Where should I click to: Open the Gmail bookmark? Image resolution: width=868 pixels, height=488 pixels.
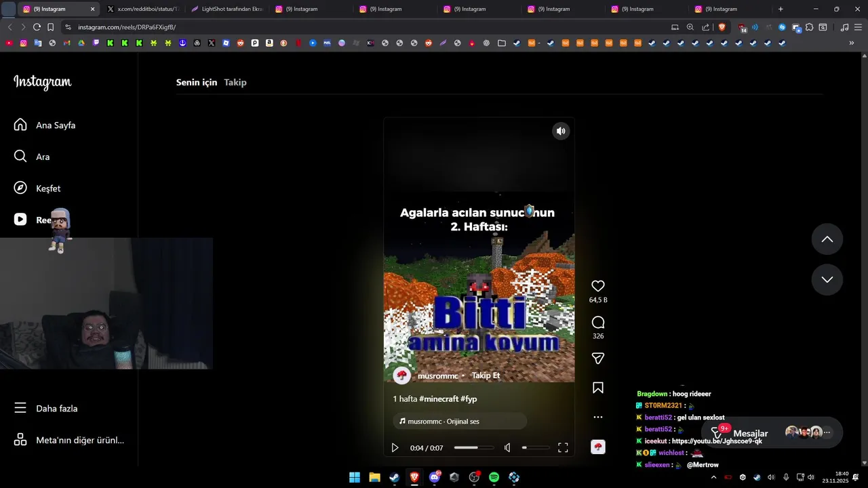tap(66, 43)
